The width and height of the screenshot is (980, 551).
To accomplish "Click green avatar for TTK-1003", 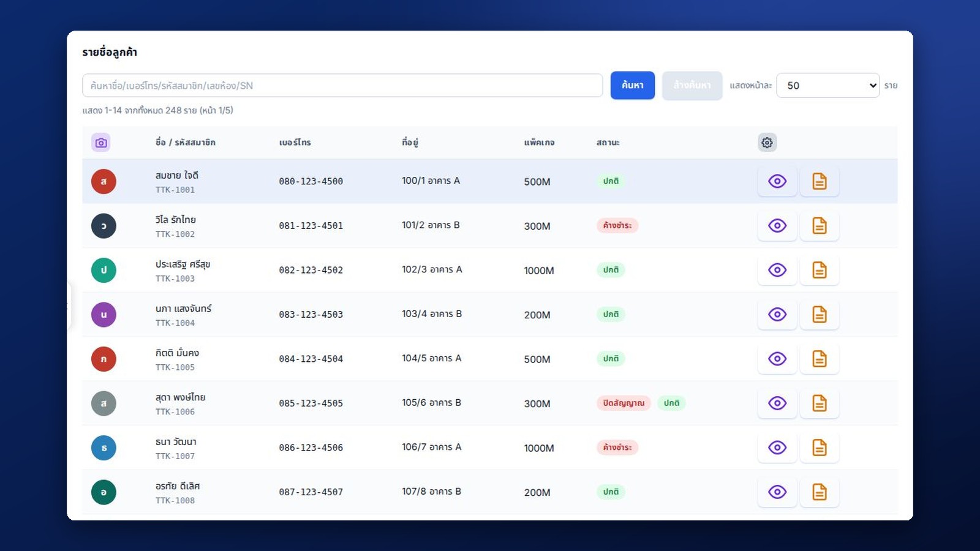I will click(x=104, y=270).
